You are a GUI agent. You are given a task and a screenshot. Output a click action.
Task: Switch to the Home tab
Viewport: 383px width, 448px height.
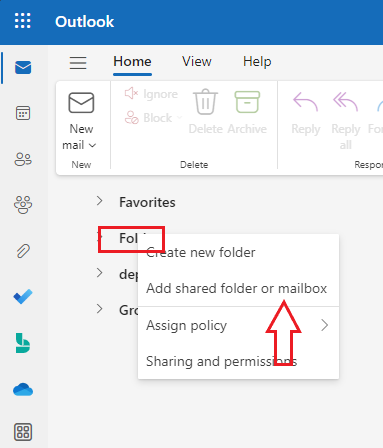tap(132, 62)
